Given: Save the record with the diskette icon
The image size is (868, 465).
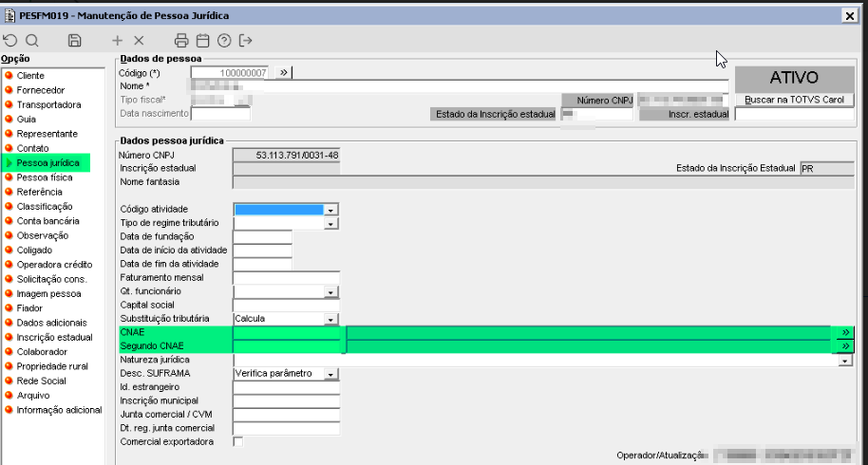Looking at the screenshot, I should click(x=75, y=41).
